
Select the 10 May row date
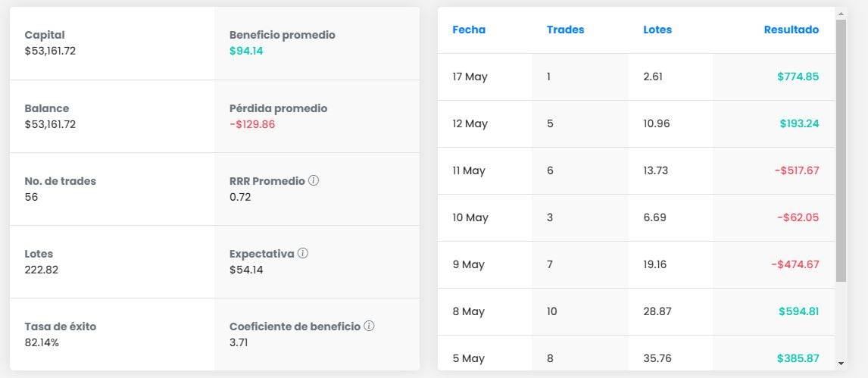tap(470, 217)
